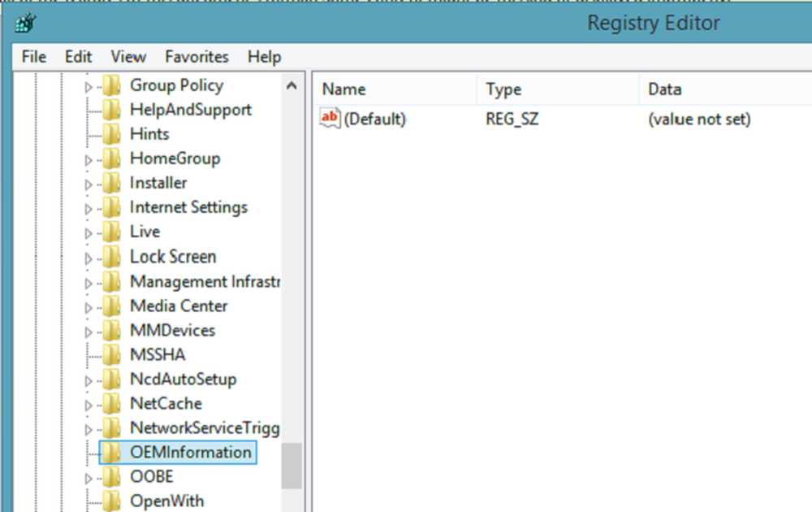This screenshot has height=512, width=812.
Task: Expand the NetCache key arrow
Action: (x=89, y=405)
